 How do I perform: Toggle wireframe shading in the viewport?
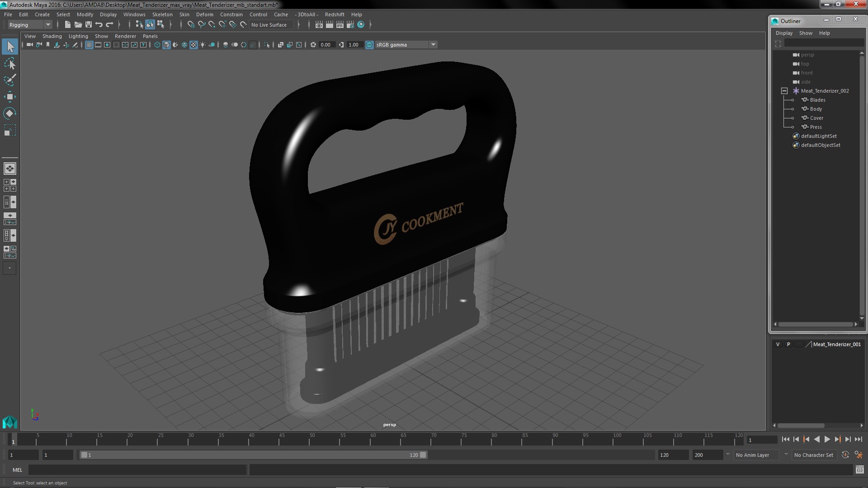coord(157,45)
